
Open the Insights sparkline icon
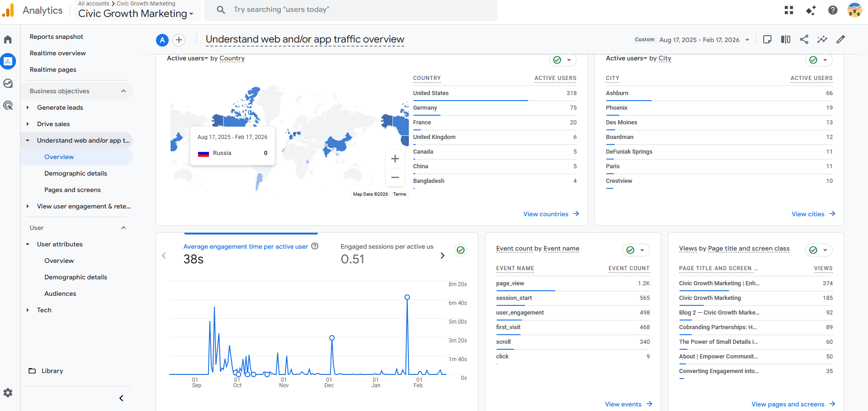pyautogui.click(x=822, y=39)
